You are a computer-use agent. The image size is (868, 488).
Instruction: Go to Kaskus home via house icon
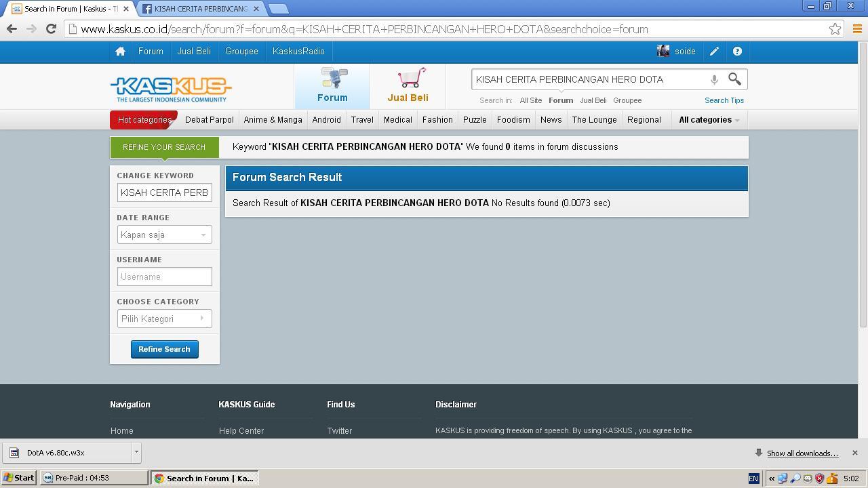pos(120,52)
